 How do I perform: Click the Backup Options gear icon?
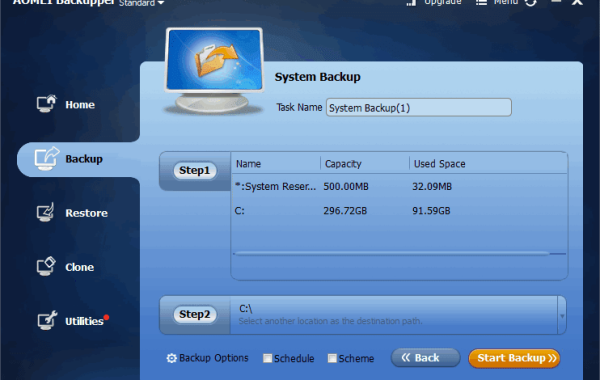pyautogui.click(x=171, y=358)
